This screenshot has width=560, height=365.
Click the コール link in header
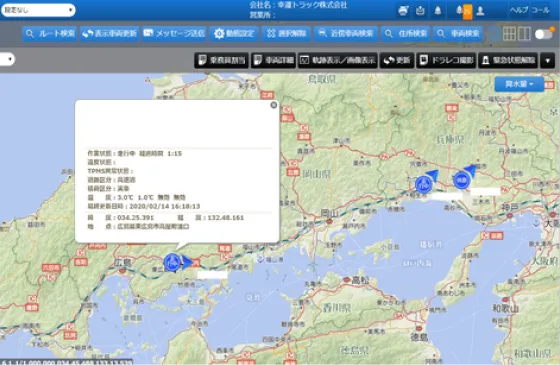(x=540, y=10)
